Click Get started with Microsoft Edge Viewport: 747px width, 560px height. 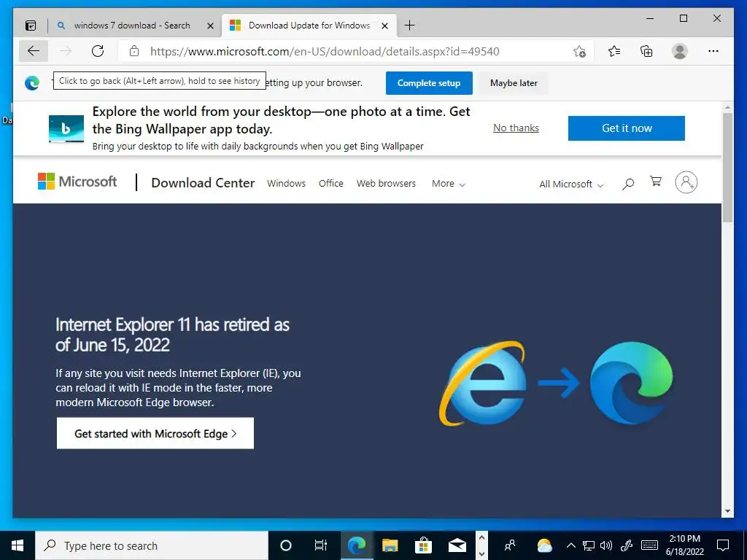tap(155, 433)
